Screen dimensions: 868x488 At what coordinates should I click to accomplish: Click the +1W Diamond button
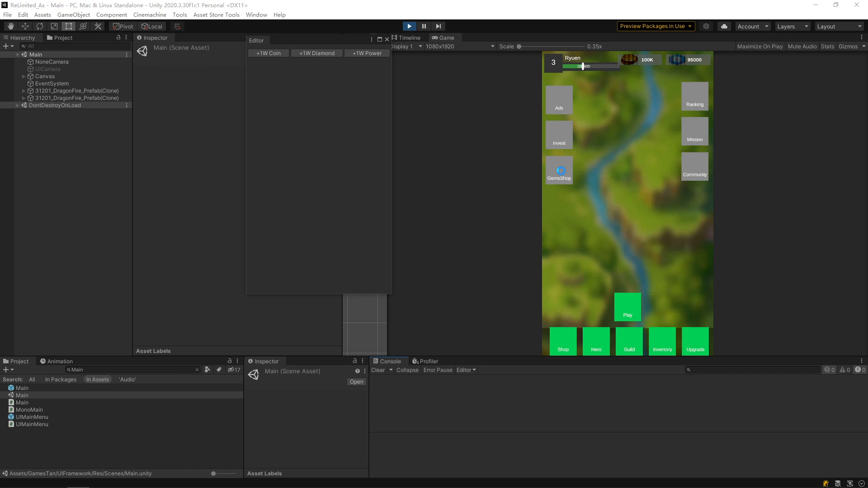coord(317,53)
